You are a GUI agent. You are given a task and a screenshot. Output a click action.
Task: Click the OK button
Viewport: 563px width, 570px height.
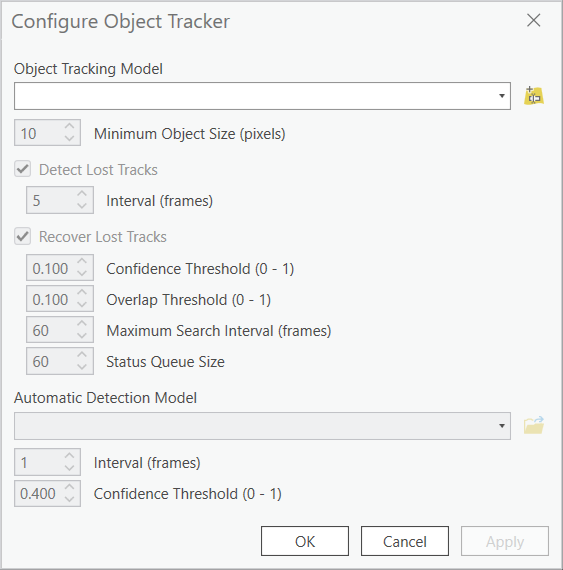point(305,541)
